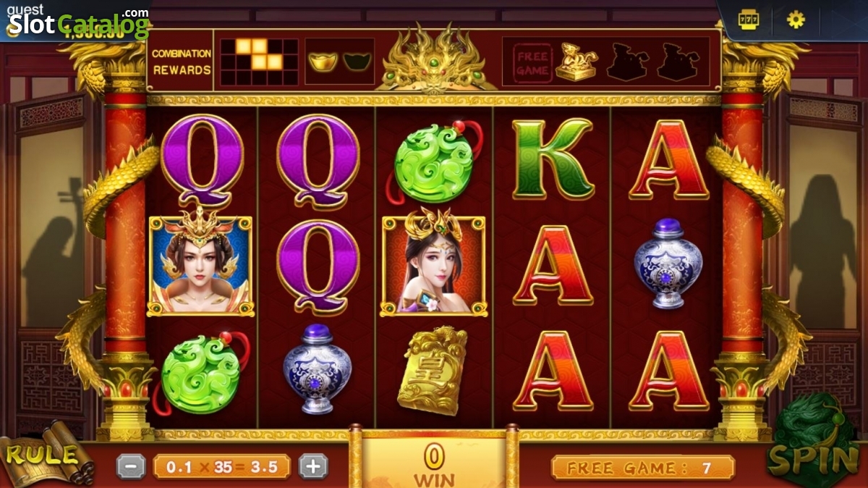Image resolution: width=868 pixels, height=488 pixels.
Task: Click the WIN amount display
Action: (x=433, y=464)
